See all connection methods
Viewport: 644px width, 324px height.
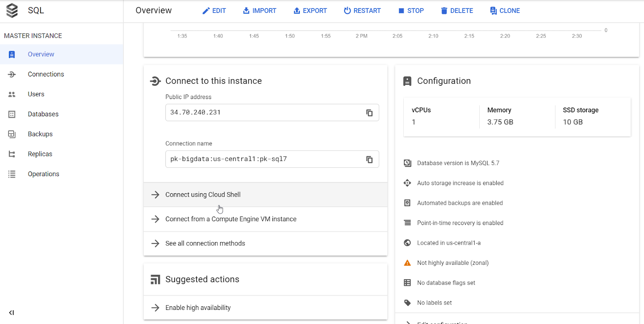coord(266,244)
